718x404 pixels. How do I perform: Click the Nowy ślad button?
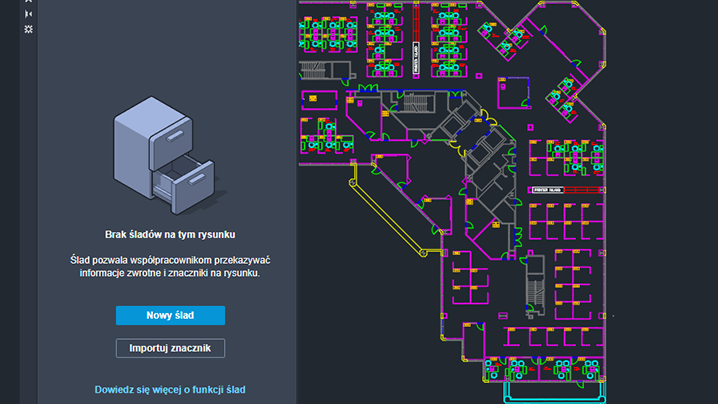170,316
